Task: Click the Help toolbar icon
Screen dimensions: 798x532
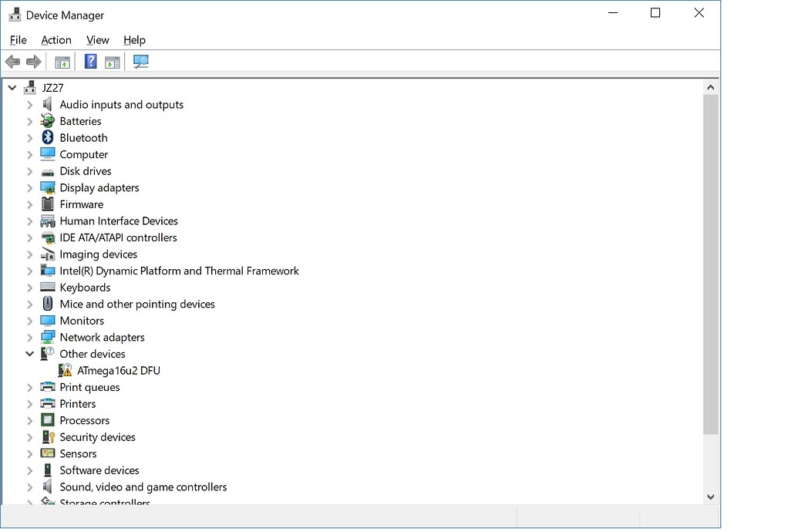Action: pos(90,61)
